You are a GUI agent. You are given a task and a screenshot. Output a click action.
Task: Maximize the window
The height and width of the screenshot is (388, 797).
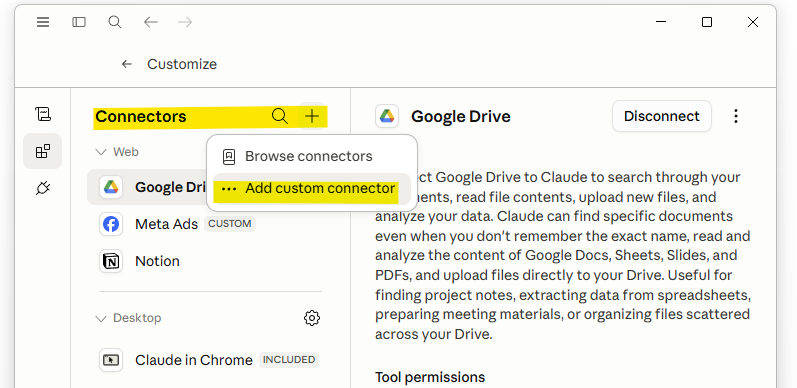click(707, 22)
